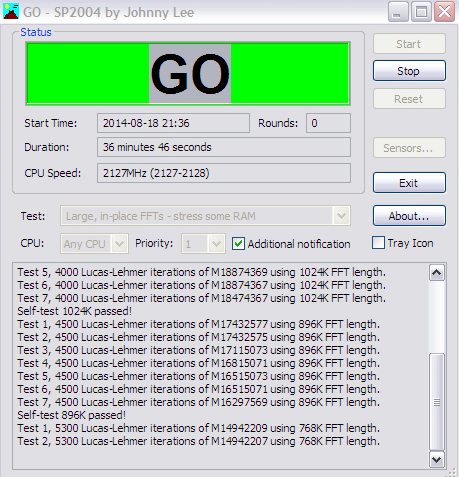Click the scrollbar down arrow in log

click(436, 460)
